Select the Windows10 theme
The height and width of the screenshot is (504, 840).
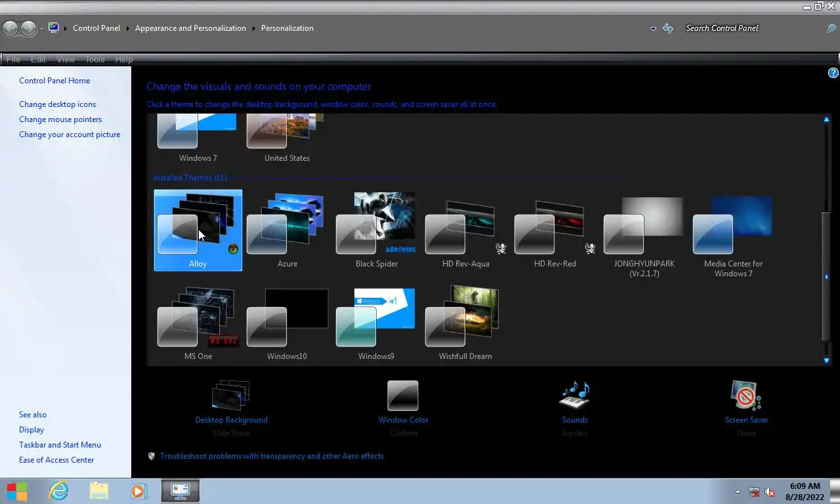287,323
